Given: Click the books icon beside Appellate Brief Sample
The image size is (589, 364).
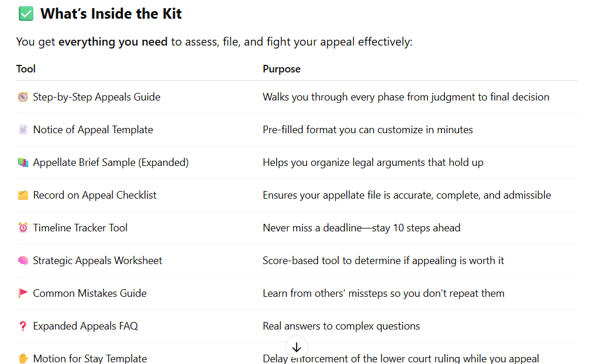Looking at the screenshot, I should pos(23,162).
